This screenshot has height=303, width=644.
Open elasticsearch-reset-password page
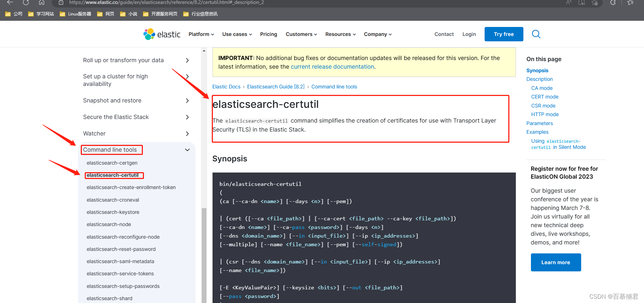coord(121,249)
